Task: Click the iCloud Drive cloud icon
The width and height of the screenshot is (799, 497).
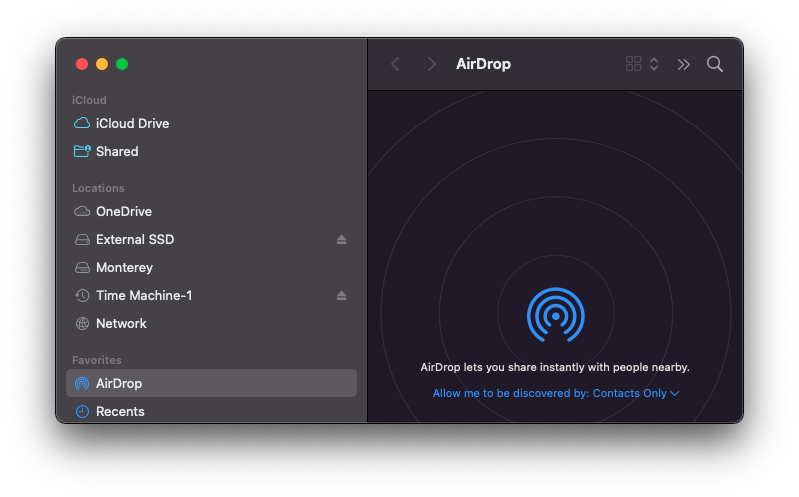Action: click(82, 123)
